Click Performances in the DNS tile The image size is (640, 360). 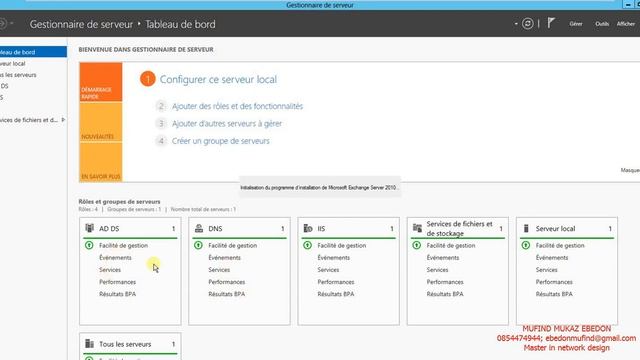pyautogui.click(x=227, y=282)
